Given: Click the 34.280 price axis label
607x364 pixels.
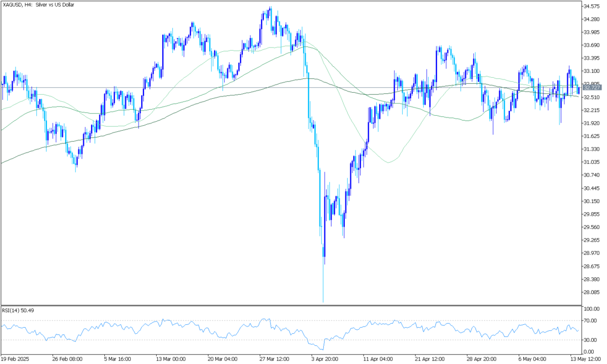Looking at the screenshot, I should click(x=592, y=19).
